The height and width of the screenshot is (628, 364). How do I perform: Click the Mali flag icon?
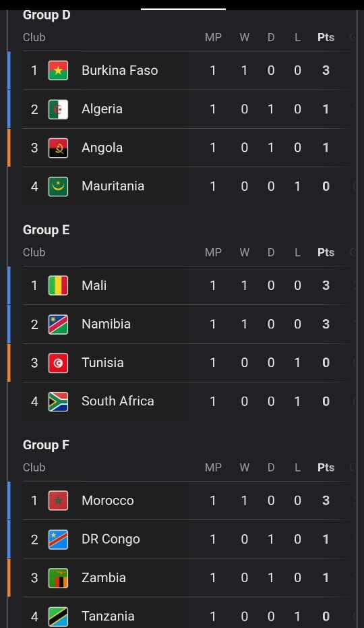[x=58, y=285]
